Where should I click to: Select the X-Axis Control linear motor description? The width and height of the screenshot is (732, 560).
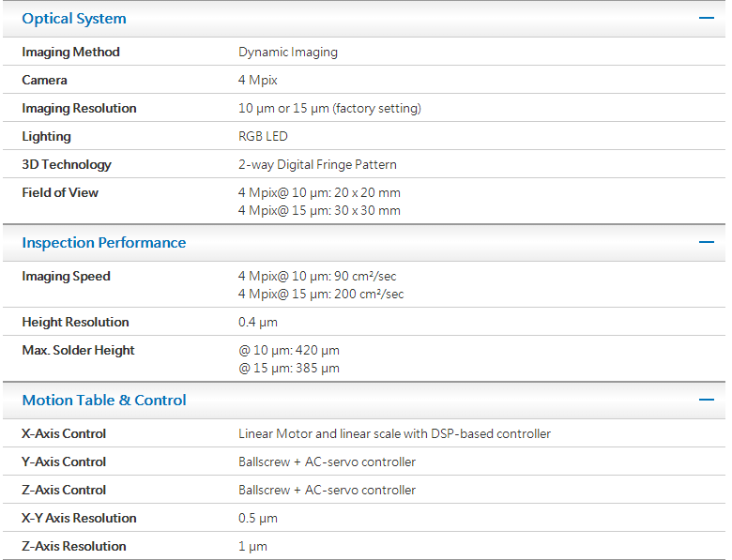(394, 434)
